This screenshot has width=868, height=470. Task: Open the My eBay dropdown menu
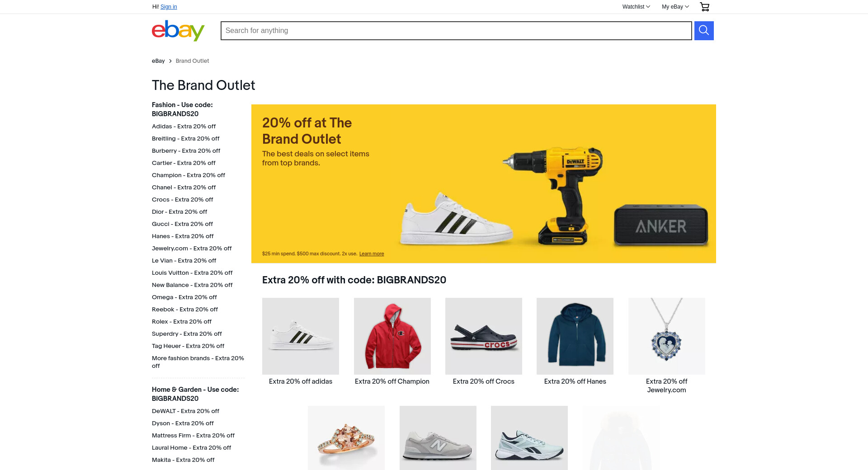pyautogui.click(x=675, y=7)
